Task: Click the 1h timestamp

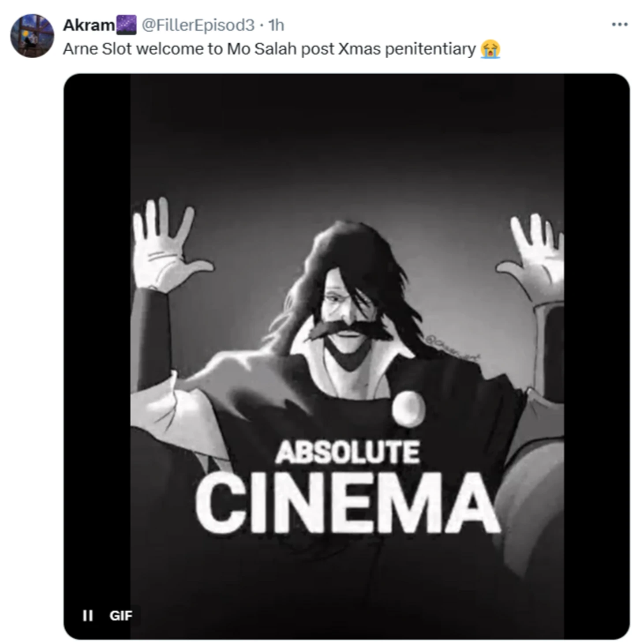Action: tap(277, 25)
